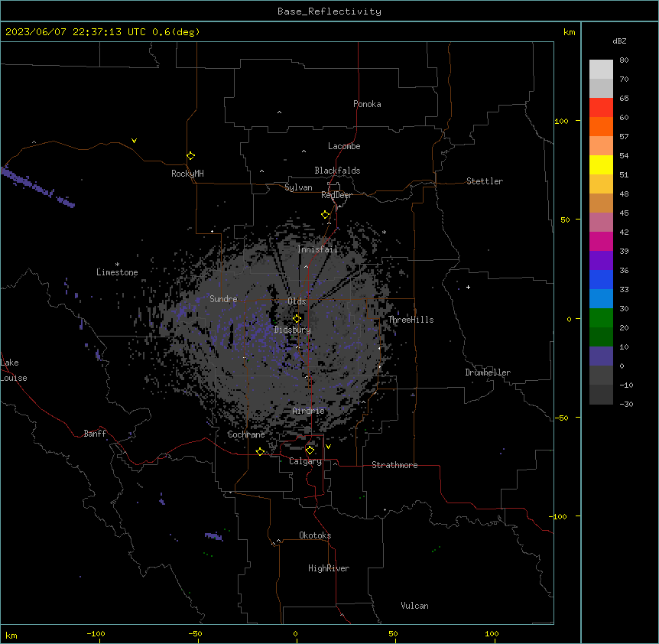Click the Sylvan map label
The image size is (659, 644).
[298, 187]
